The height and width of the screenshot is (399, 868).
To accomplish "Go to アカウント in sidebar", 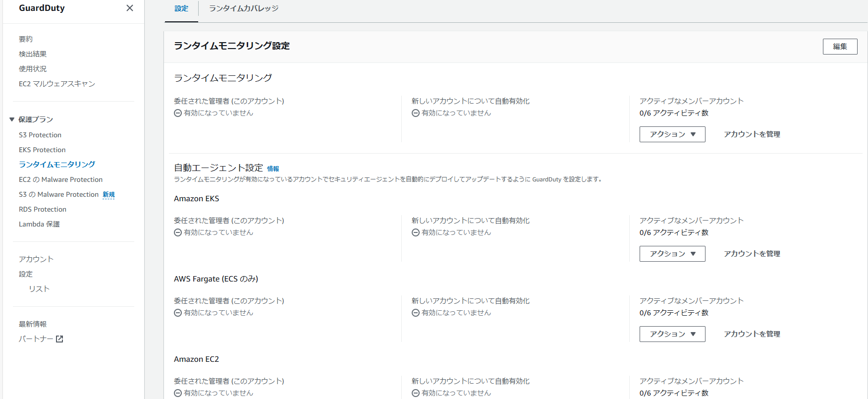I will click(36, 259).
